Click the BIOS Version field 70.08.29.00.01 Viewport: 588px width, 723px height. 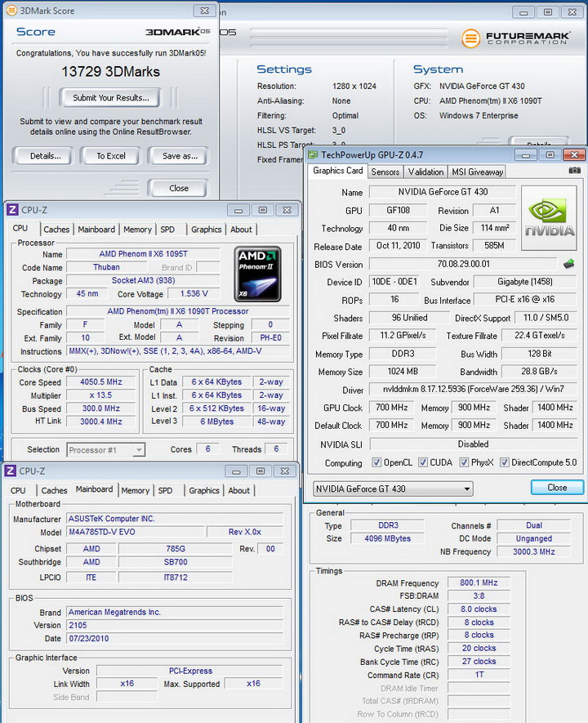[x=463, y=264]
